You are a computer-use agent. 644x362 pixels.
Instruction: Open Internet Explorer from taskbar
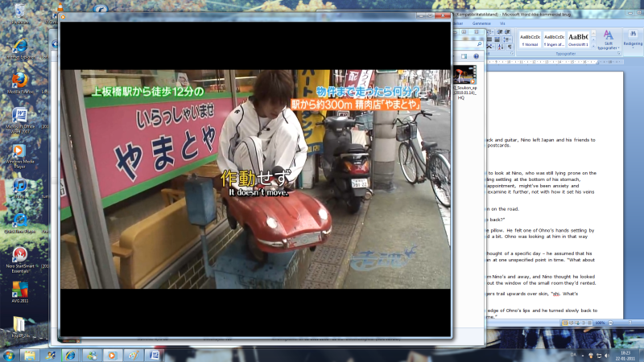pos(71,356)
